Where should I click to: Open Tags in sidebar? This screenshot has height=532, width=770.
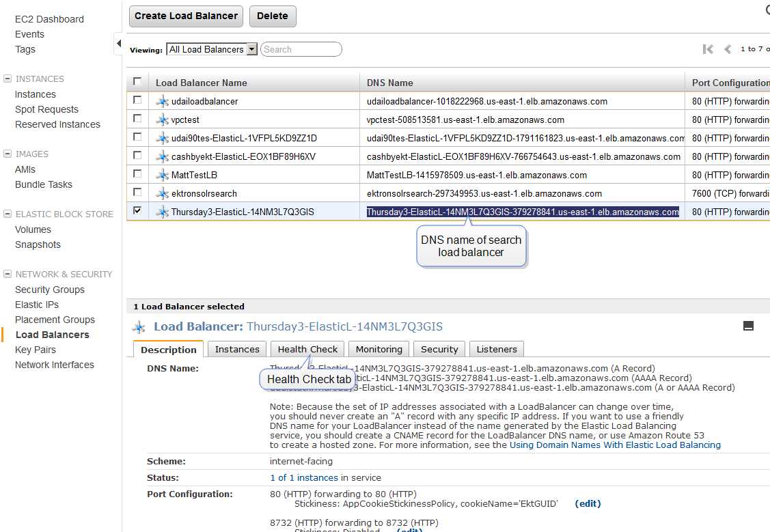point(25,49)
